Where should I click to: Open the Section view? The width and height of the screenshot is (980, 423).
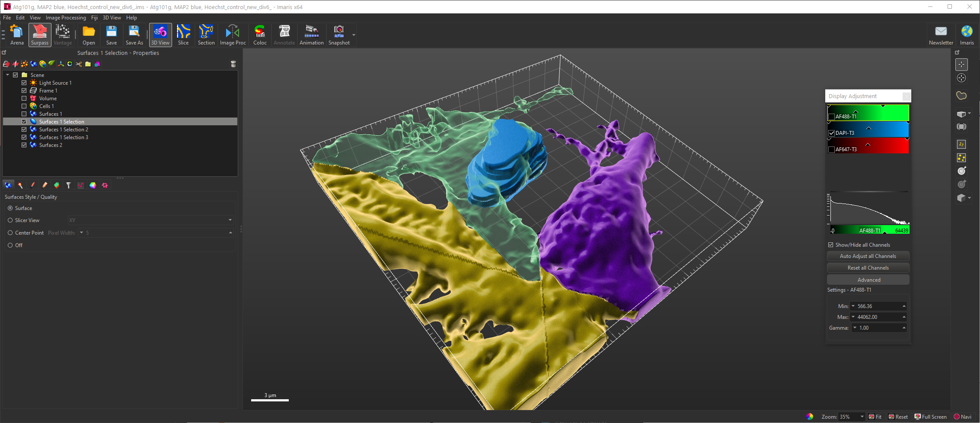pyautogui.click(x=206, y=35)
